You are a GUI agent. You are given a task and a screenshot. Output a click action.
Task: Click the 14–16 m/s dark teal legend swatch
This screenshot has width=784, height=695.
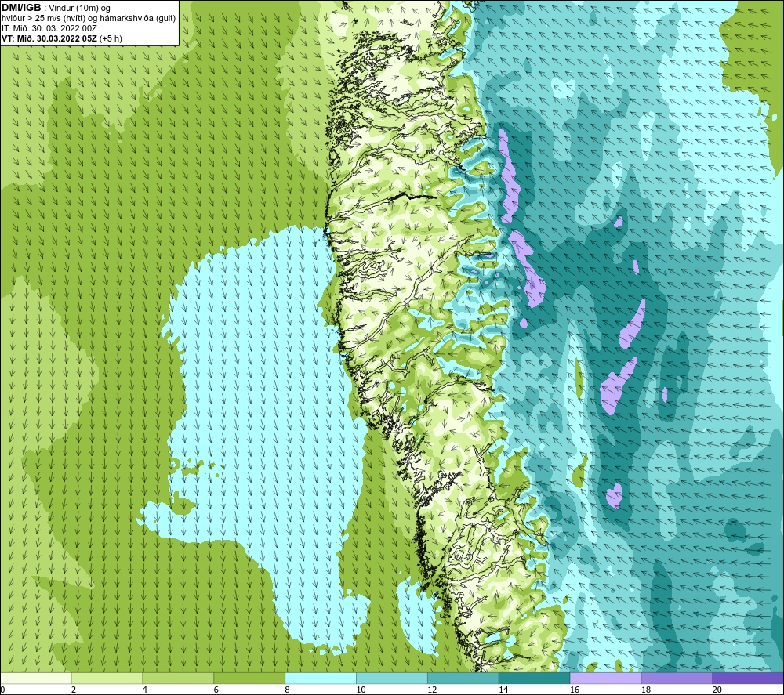(534, 678)
